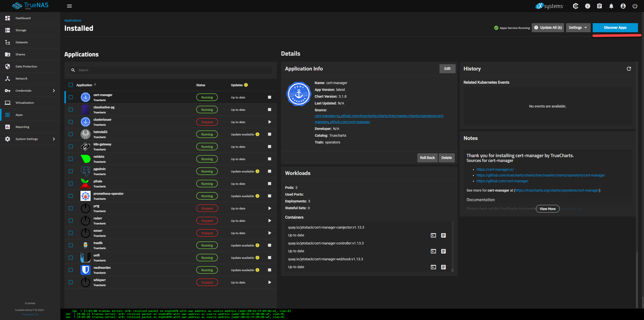This screenshot has height=320, width=644.
Task: Open Storage in sidebar
Action: tap(30, 30)
